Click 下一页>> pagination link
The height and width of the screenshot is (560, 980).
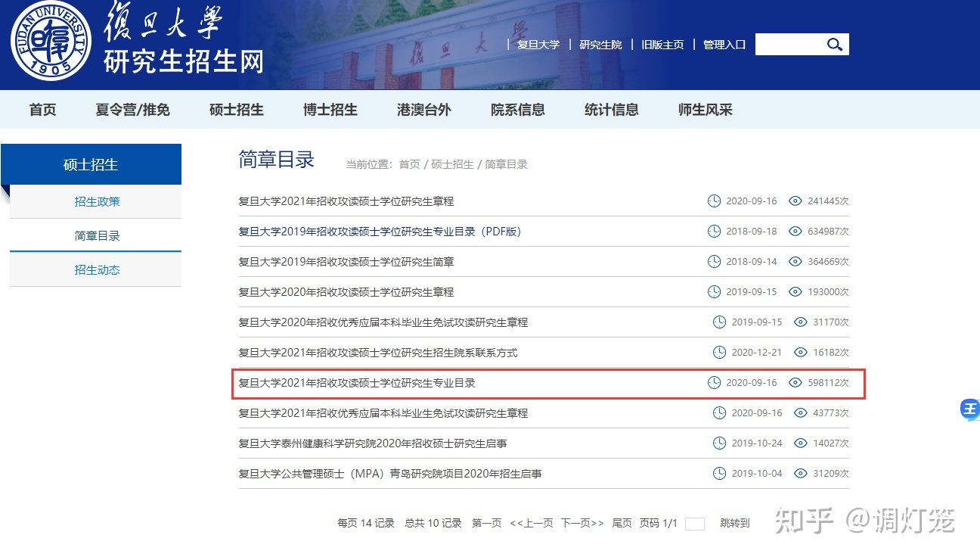pyautogui.click(x=582, y=523)
